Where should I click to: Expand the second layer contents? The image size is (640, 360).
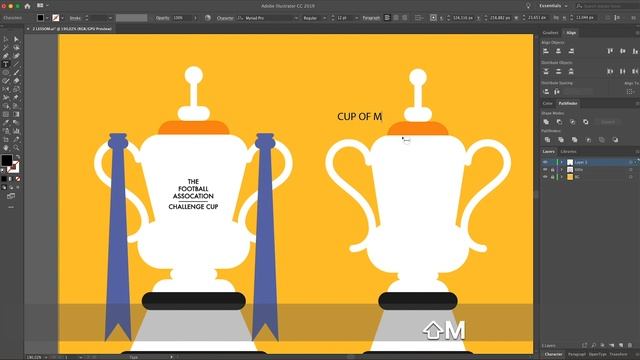(x=562, y=170)
